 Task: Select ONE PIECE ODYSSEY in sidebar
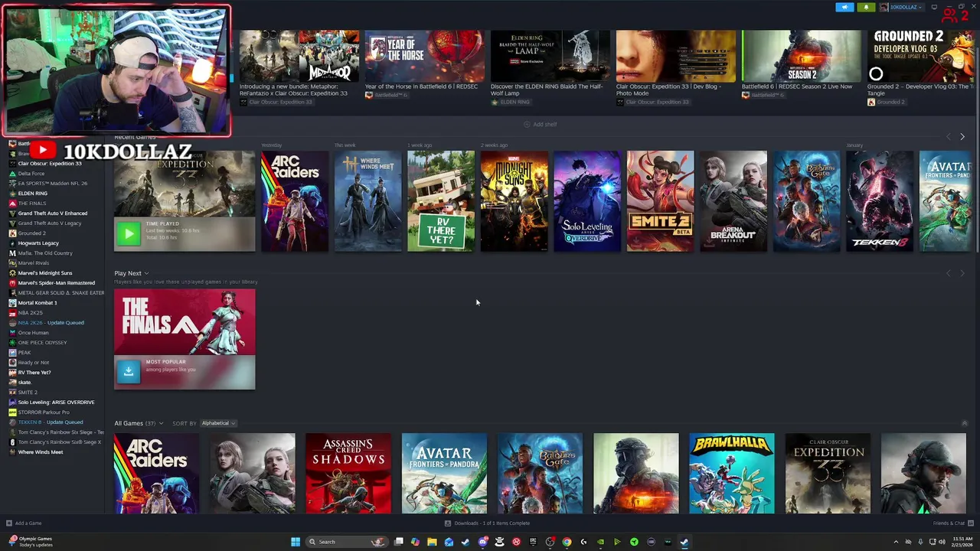(x=43, y=343)
